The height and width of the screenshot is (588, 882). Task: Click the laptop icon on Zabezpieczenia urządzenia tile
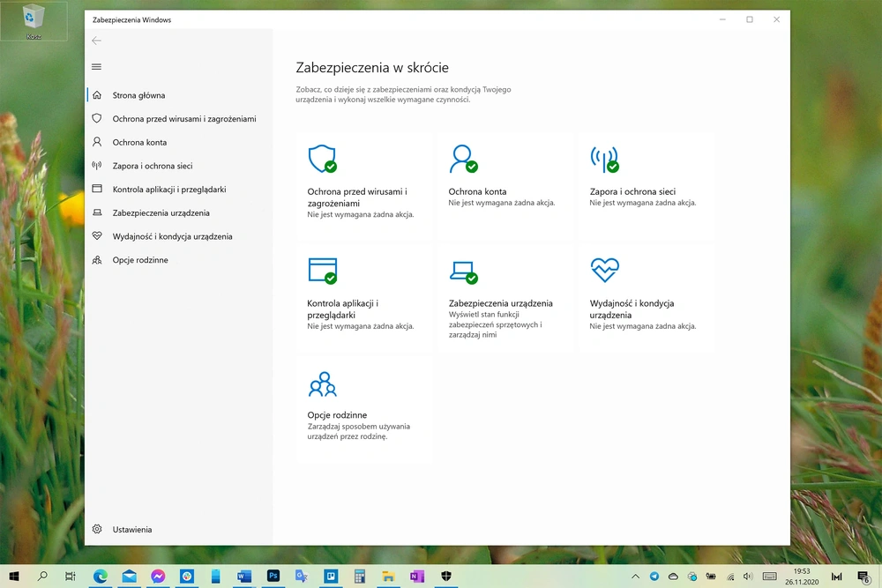(464, 272)
